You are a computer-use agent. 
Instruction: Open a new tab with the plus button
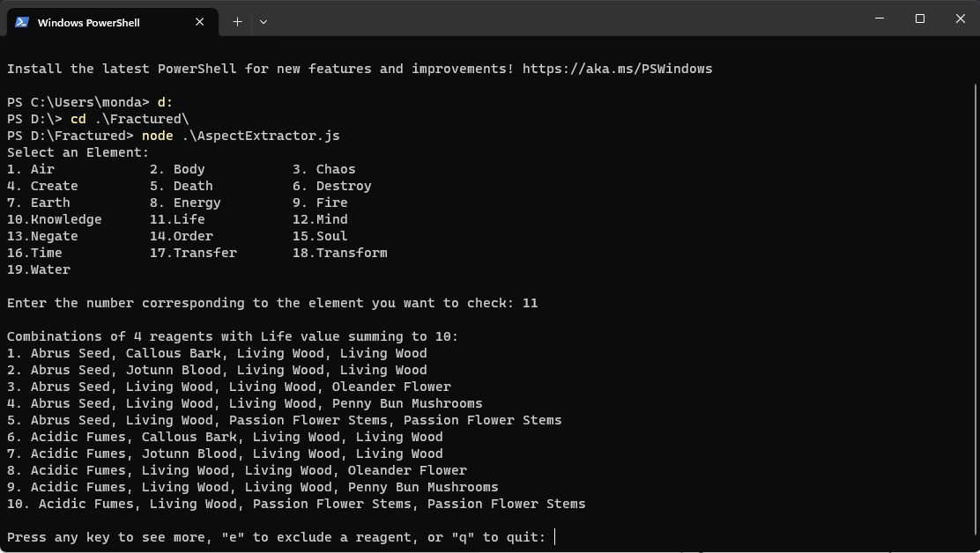coord(237,22)
